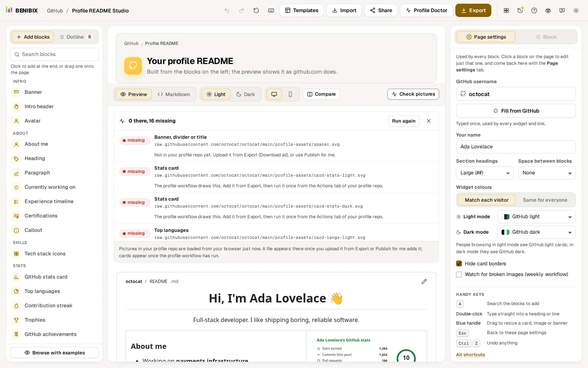Viewport: 588px width, 368px height.
Task: Open the Block settings tab
Action: (x=546, y=37)
